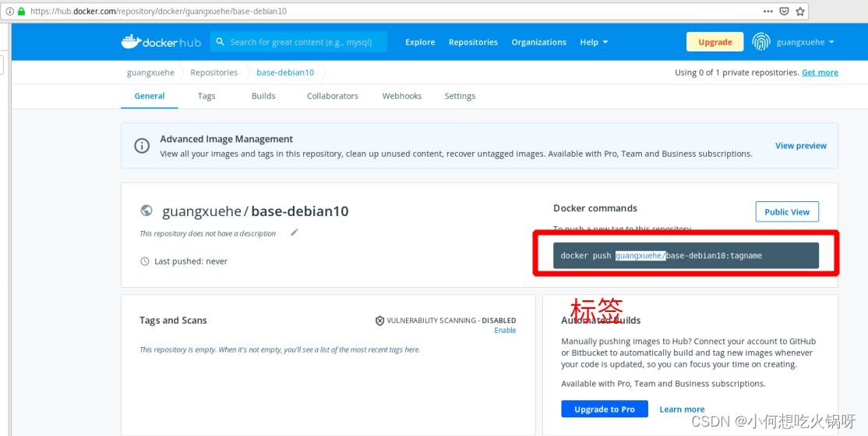The height and width of the screenshot is (436, 868).
Task: Click the site information icon in address bar
Action: point(9,11)
